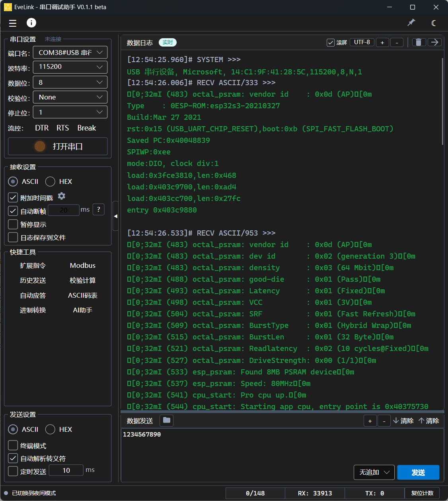Screen dimensions: 448x501
Task: Open the 波特率 115200 dropdown
Action: pyautogui.click(x=70, y=67)
